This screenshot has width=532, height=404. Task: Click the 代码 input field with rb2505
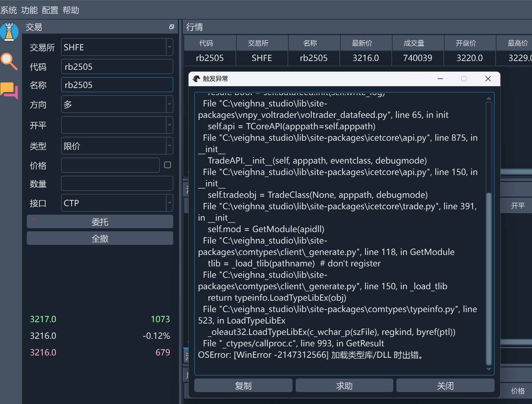(117, 66)
